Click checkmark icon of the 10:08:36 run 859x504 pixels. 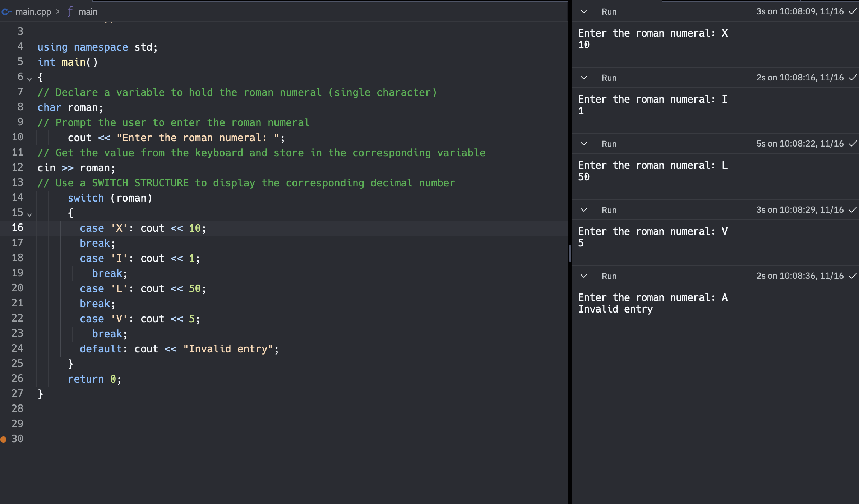853,276
